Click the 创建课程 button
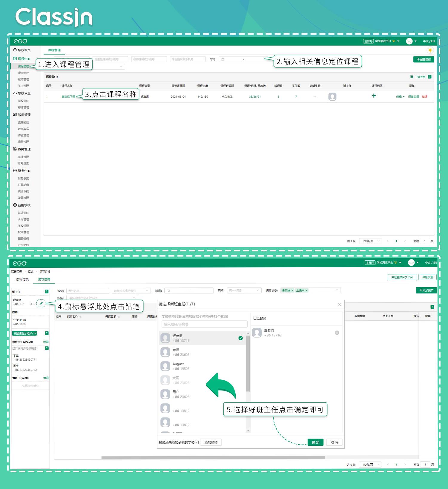This screenshot has width=448, height=489. tap(424, 59)
